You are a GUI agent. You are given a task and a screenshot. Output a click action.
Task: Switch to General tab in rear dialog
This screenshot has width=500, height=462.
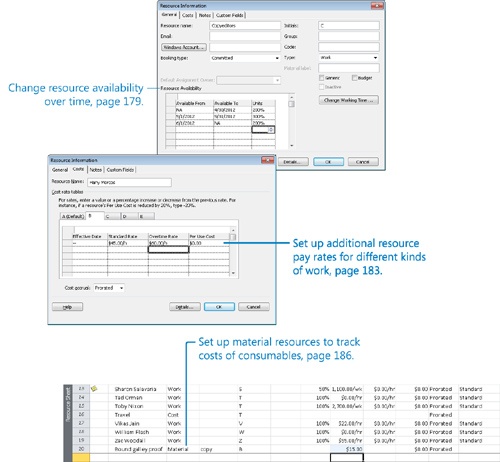(x=169, y=15)
